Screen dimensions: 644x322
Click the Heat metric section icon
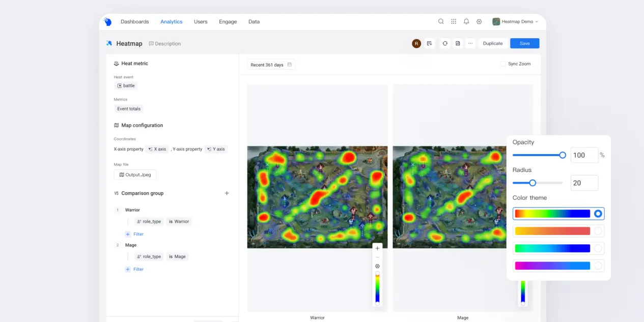[x=116, y=64]
